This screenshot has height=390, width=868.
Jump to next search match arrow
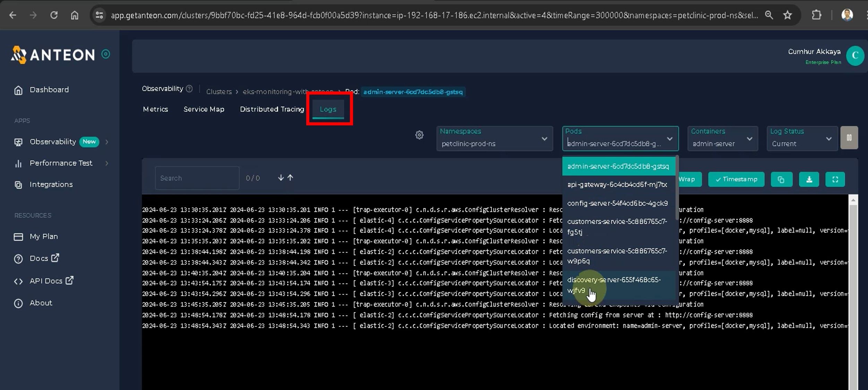[x=281, y=178]
